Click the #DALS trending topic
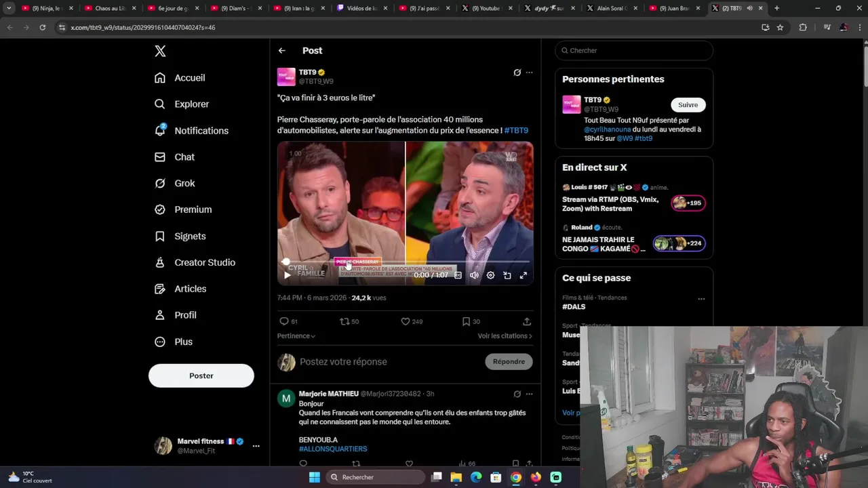The image size is (868, 488). 574,307
